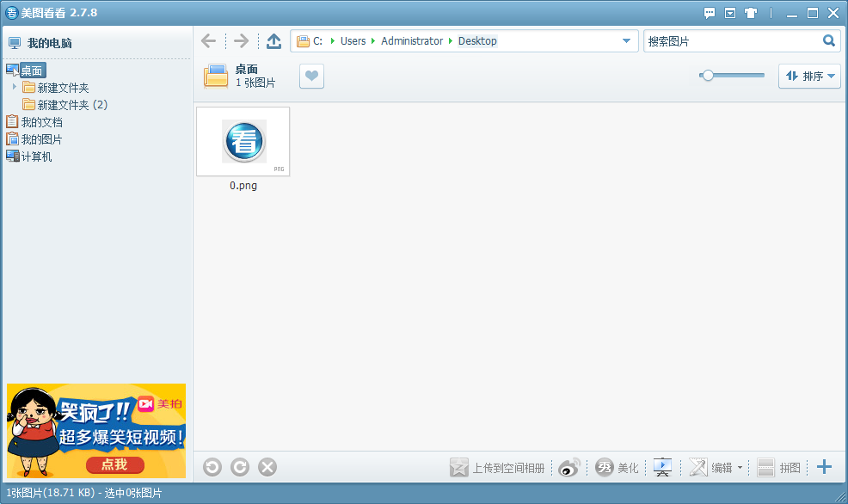Click C: in the address path
Screen dimensions: 848x504
(317, 41)
